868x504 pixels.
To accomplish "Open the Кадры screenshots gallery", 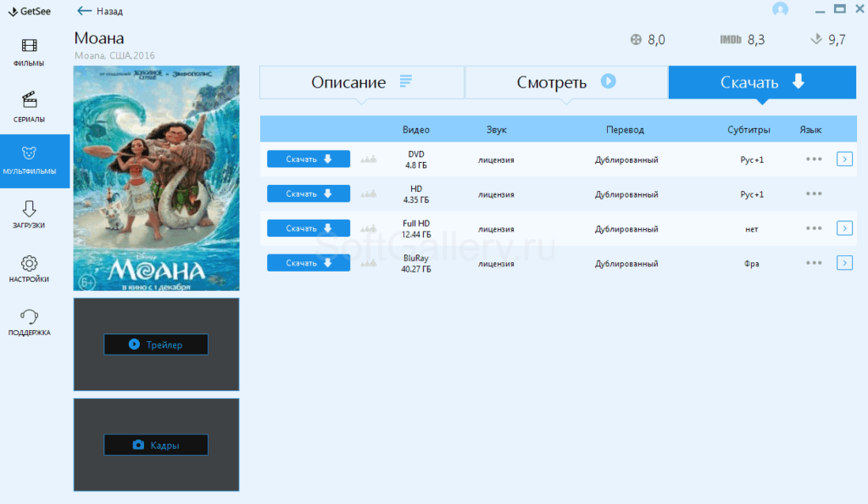I will (x=156, y=445).
